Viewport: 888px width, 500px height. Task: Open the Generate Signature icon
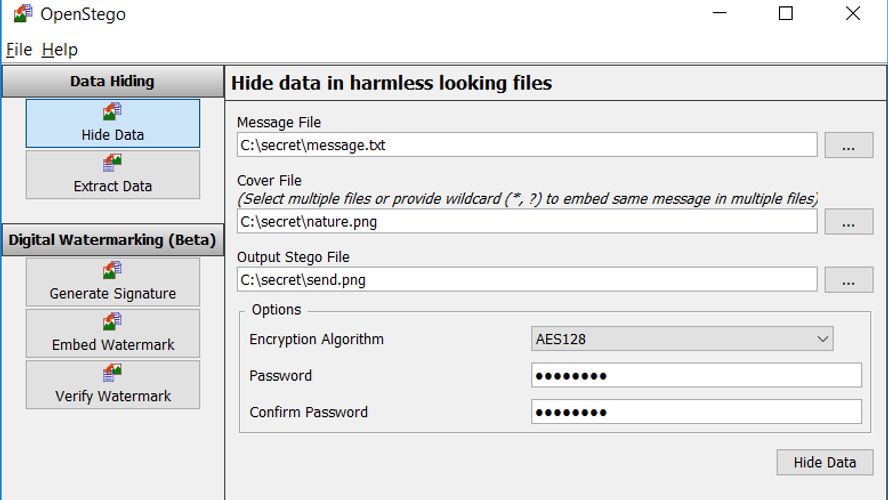click(112, 271)
